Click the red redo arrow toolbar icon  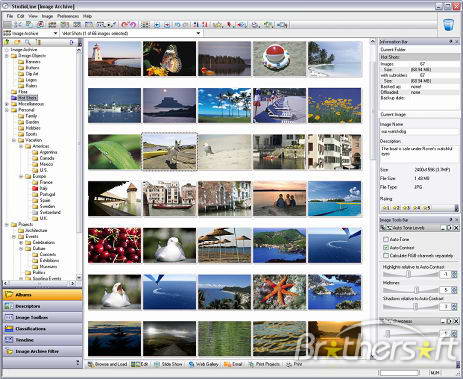125,24
